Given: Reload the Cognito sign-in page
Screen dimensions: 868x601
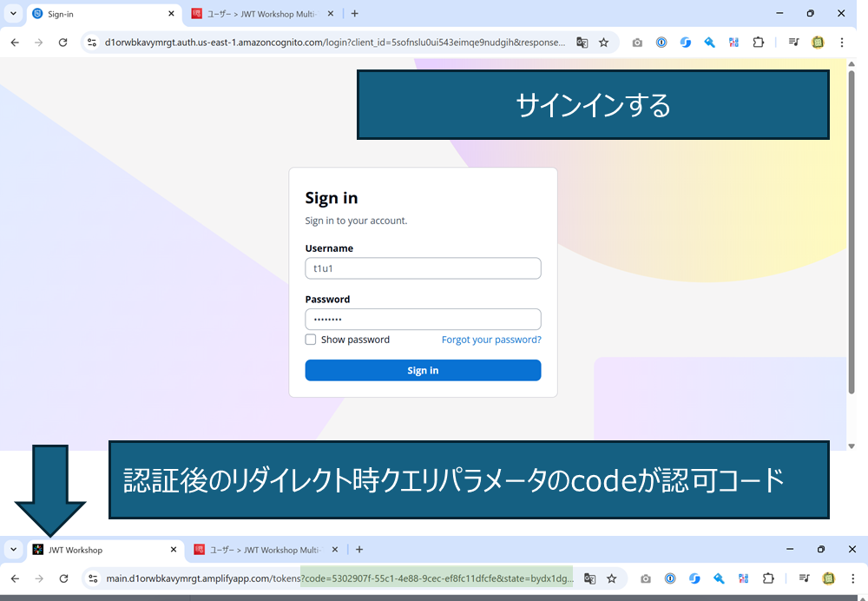Looking at the screenshot, I should [63, 42].
